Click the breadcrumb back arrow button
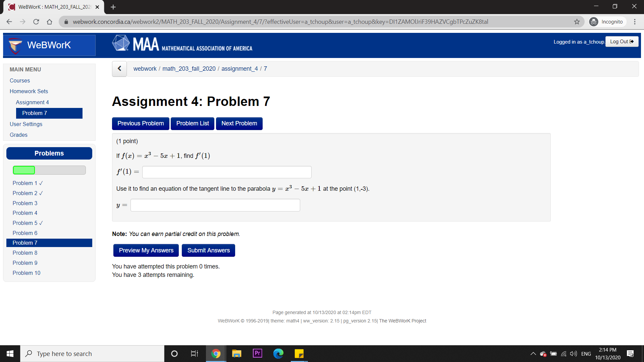644x362 pixels. (119, 69)
